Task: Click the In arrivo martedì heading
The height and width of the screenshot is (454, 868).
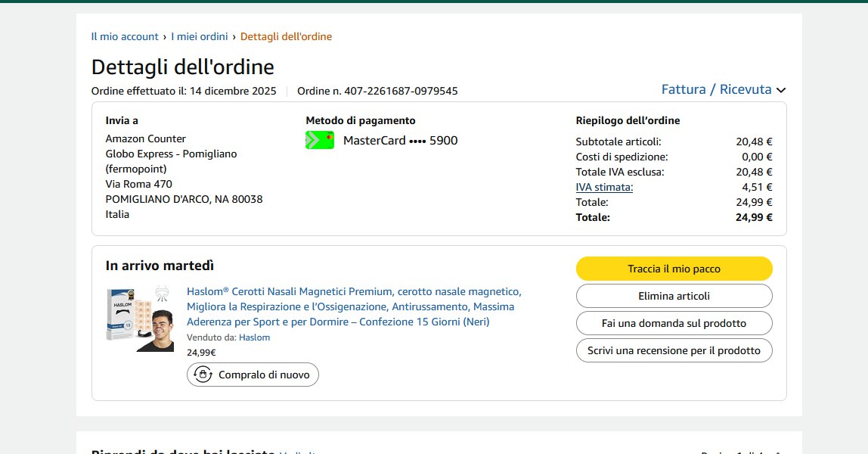Action: click(160, 266)
